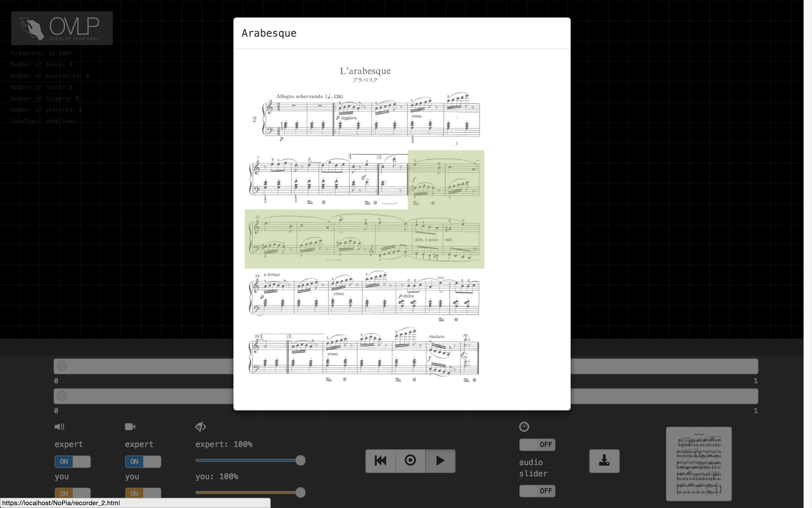Click the Number of gestures readout

point(47,110)
